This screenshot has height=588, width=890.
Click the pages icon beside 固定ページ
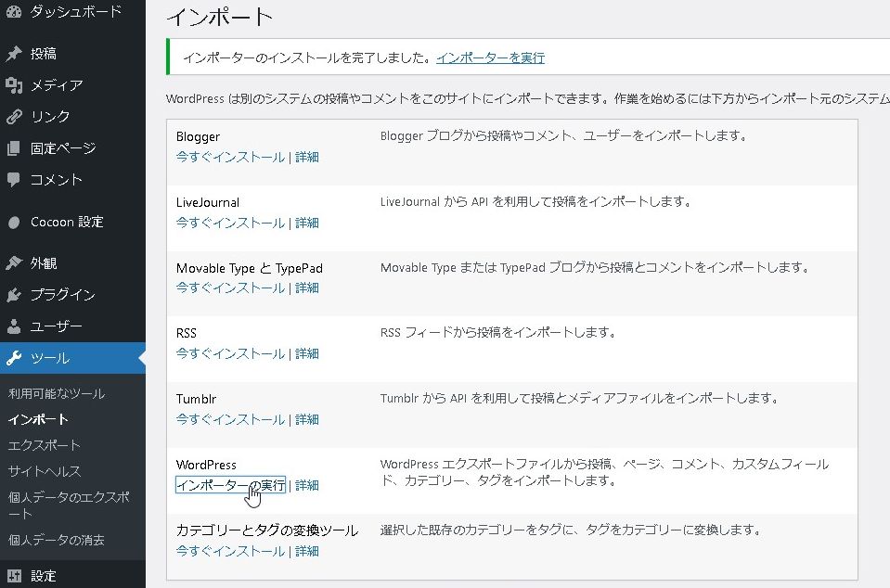(x=14, y=148)
